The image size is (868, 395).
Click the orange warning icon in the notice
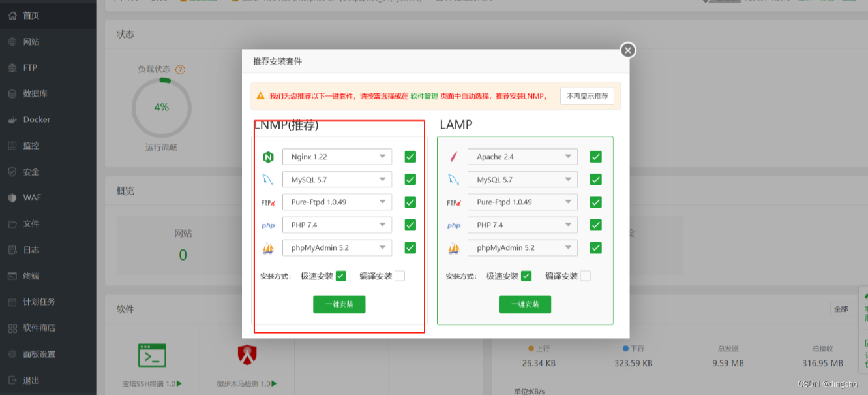[x=261, y=96]
